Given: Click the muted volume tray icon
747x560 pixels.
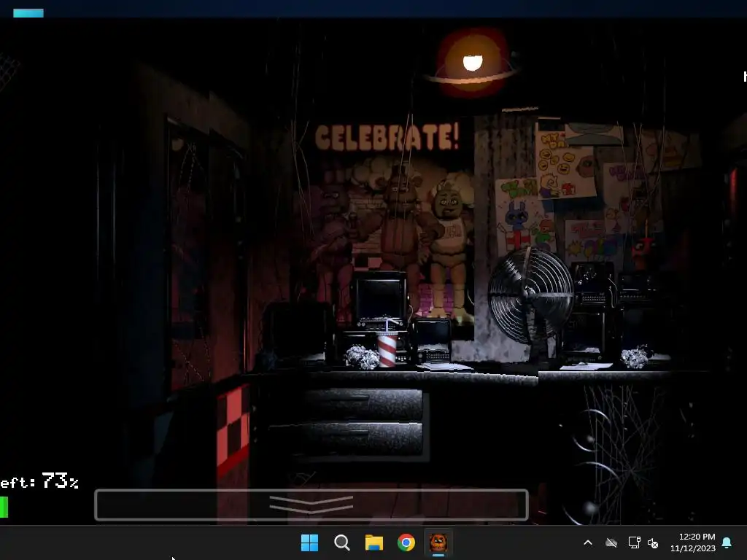Looking at the screenshot, I should [x=653, y=542].
